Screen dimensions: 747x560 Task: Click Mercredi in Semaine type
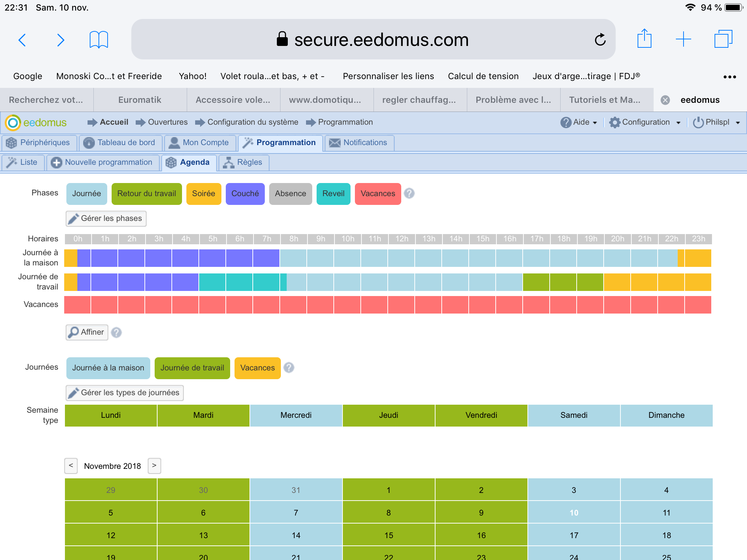296,415
